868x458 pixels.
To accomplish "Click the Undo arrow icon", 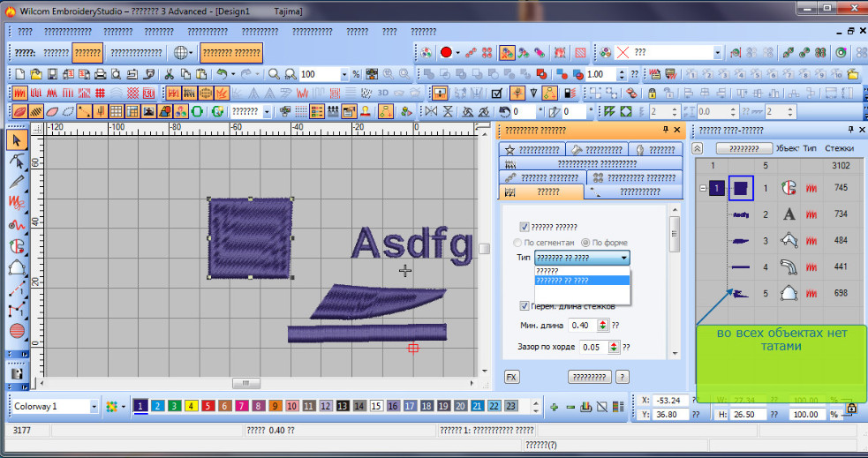I will pos(221,74).
